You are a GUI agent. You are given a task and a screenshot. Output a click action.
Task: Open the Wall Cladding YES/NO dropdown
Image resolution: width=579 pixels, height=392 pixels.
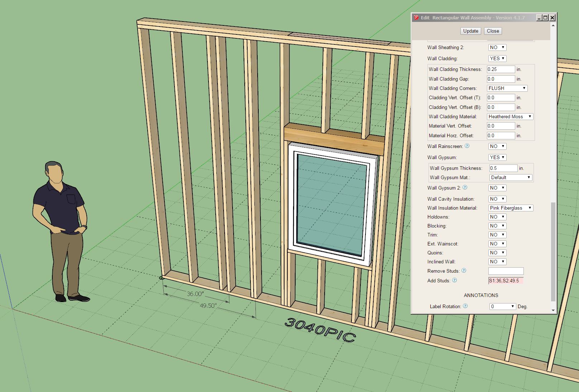497,58
